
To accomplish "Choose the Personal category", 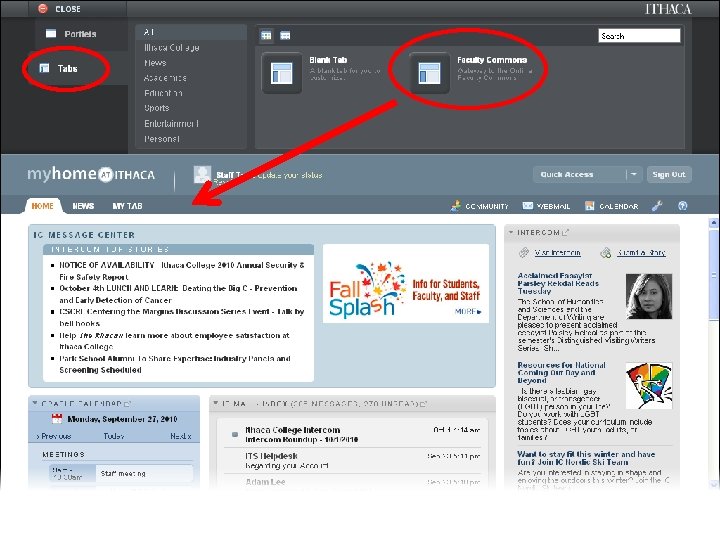I will coord(162,139).
